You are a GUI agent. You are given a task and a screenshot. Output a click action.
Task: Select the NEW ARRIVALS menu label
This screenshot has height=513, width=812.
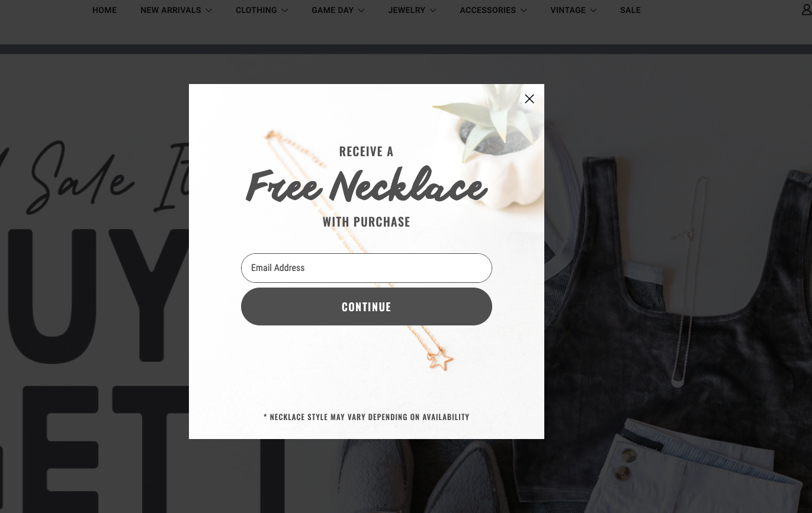[171, 10]
